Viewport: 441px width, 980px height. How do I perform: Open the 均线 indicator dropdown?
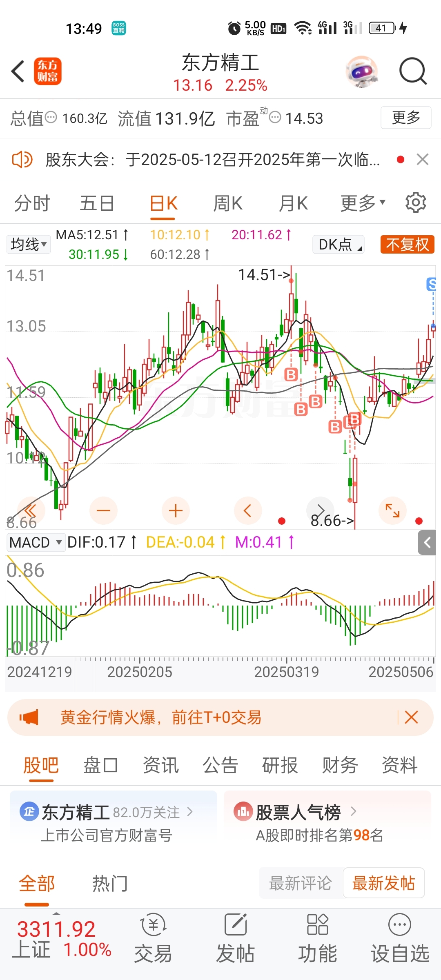coord(29,244)
